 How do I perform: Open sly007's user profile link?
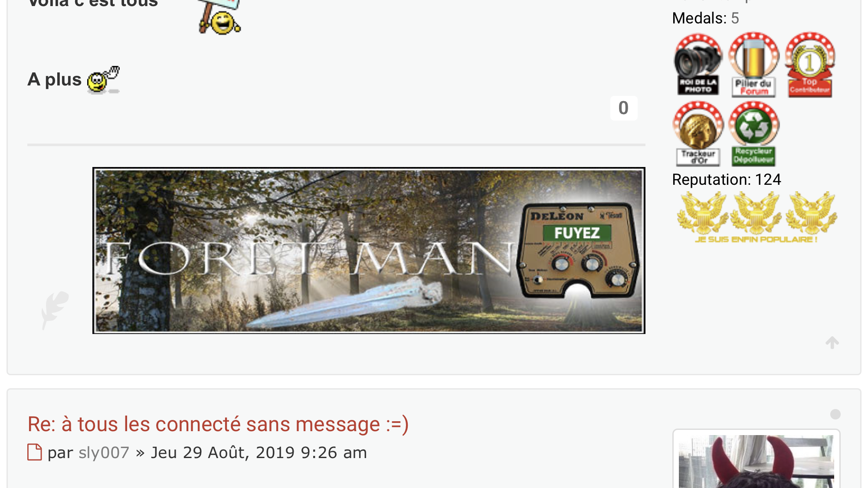[x=104, y=452]
